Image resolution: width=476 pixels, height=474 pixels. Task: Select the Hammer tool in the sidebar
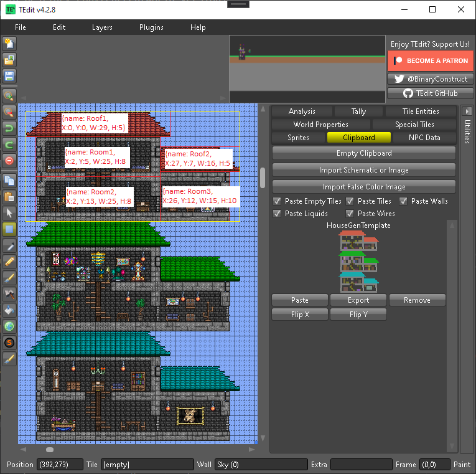tap(9, 294)
